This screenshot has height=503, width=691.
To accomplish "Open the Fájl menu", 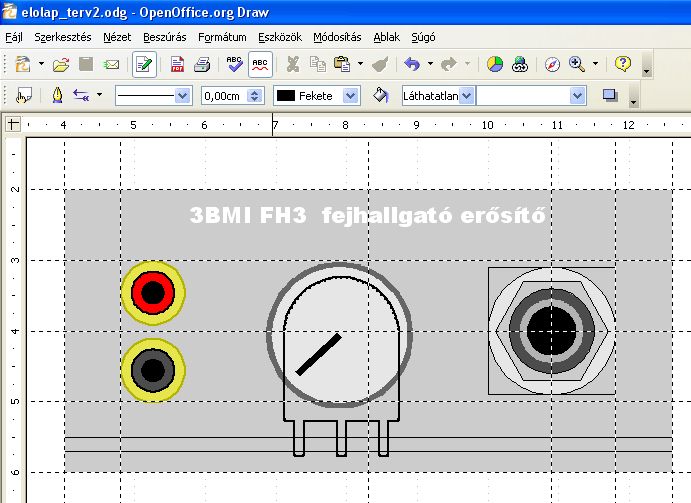I will click(14, 37).
